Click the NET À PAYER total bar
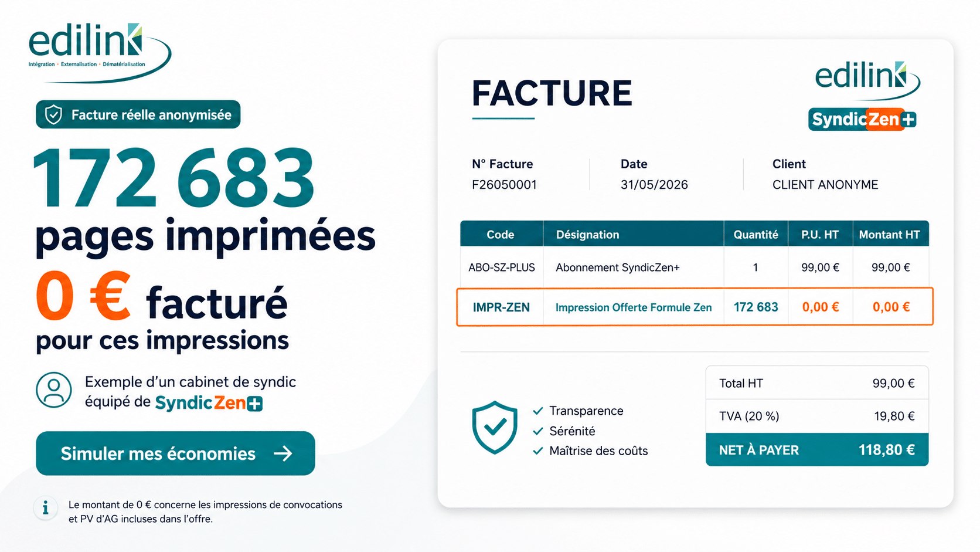The width and height of the screenshot is (980, 552). pos(817,450)
